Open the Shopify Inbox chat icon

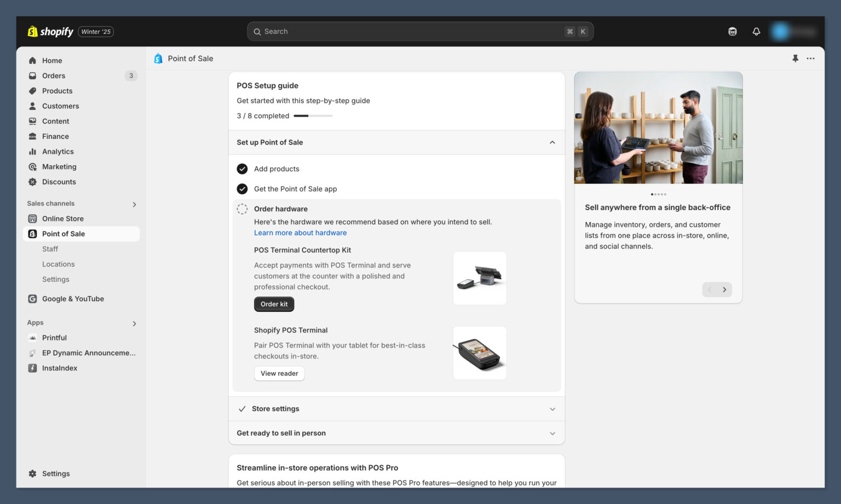tap(732, 31)
